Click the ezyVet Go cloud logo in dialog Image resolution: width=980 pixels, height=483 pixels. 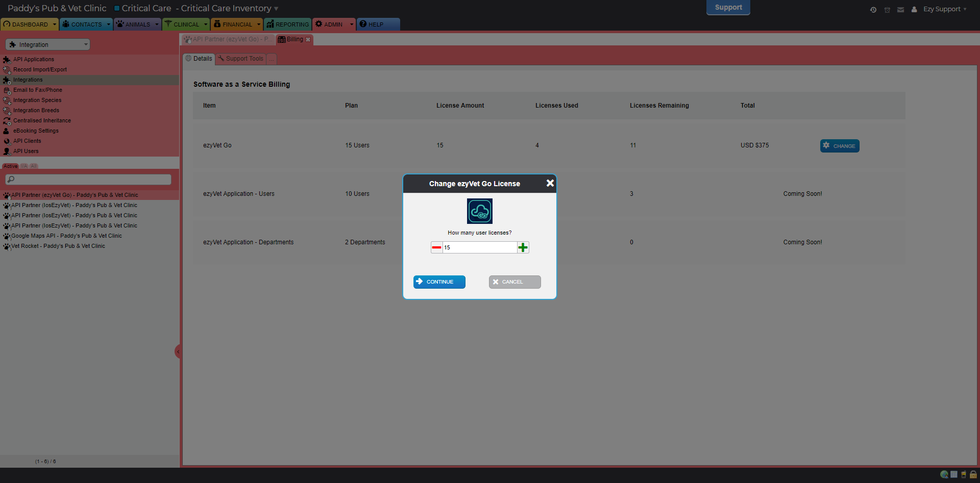(480, 211)
